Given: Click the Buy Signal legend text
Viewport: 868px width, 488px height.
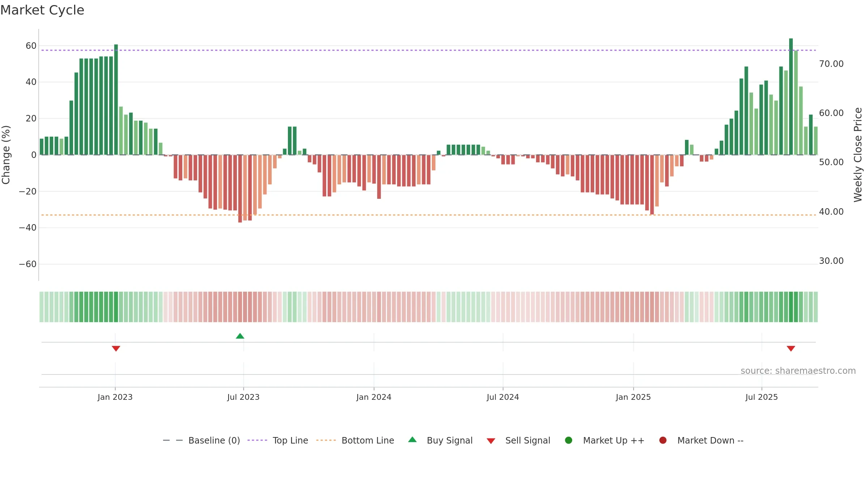Looking at the screenshot, I should click(450, 440).
